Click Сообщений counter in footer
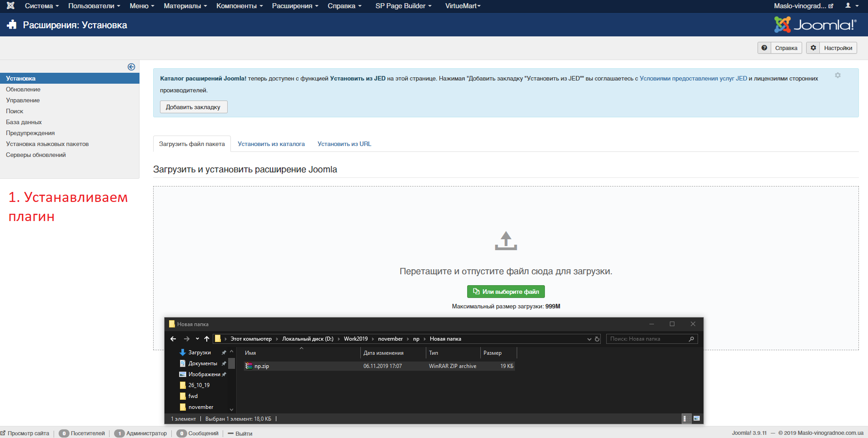 [198, 433]
